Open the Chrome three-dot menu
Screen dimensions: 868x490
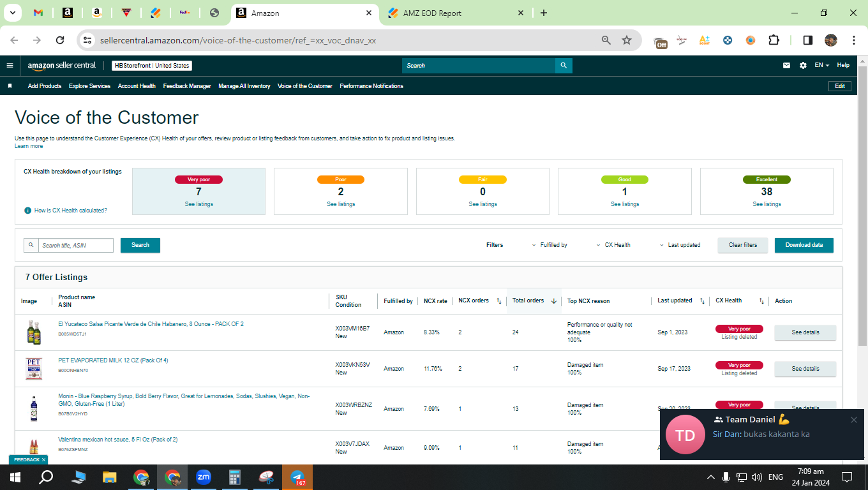coord(854,40)
